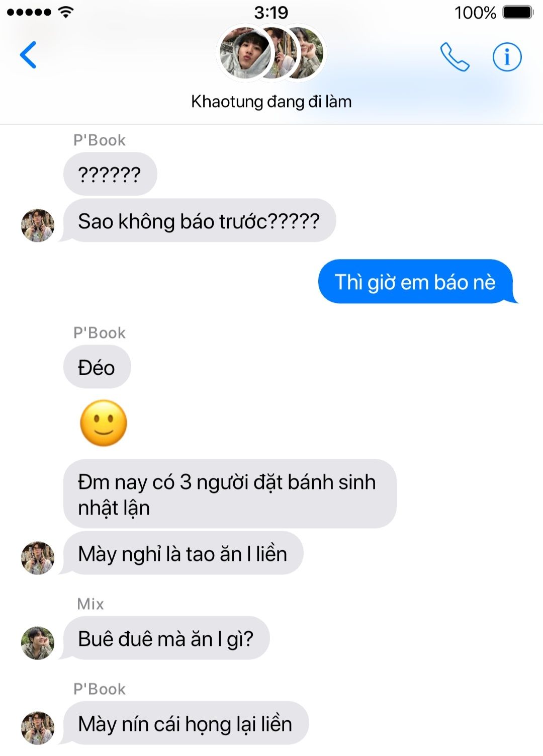Tap the battery icon in status bar
Image resolution: width=543 pixels, height=756 pixels.
coord(517,12)
